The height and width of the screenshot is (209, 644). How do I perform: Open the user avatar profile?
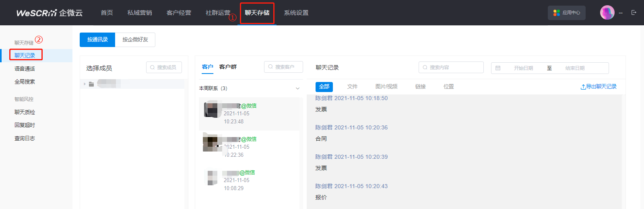(607, 13)
